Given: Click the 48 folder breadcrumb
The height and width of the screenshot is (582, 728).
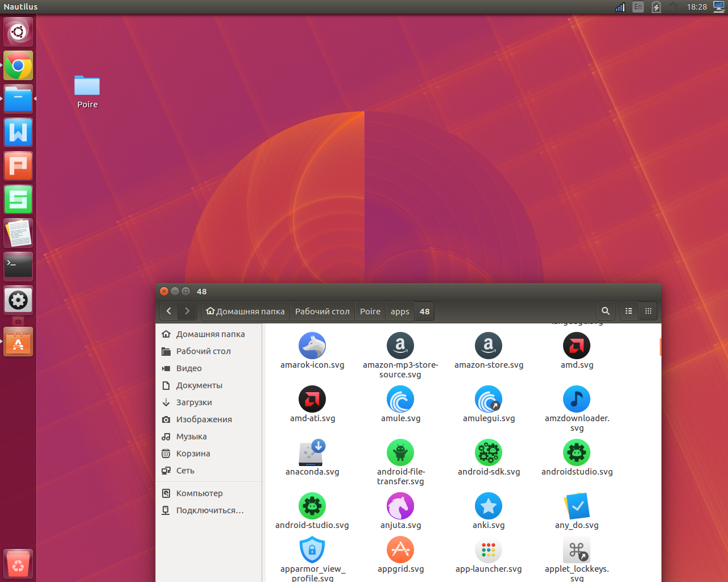Looking at the screenshot, I should pyautogui.click(x=425, y=311).
